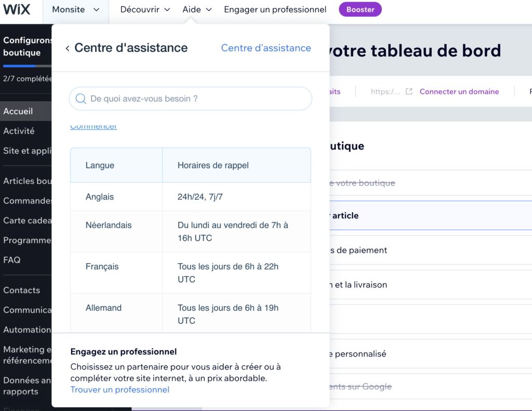Viewport: 532px width, 411px height.
Task: Select Accueil in the sidebar
Action: click(x=19, y=111)
